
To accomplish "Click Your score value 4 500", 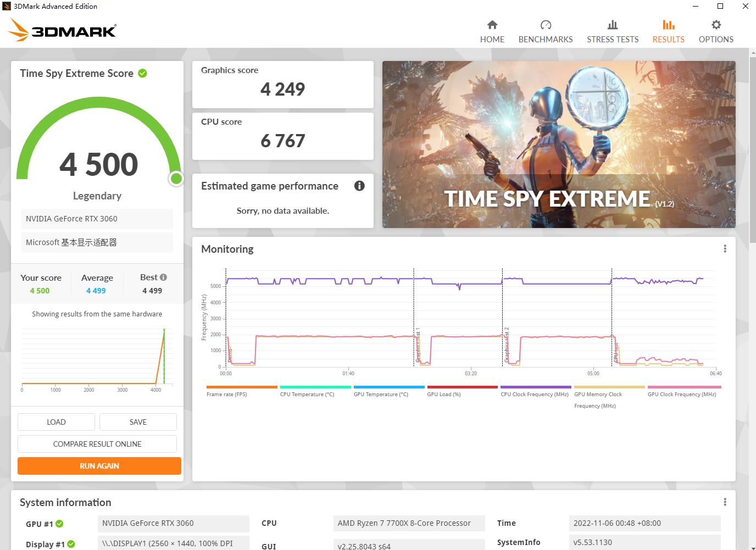I will point(40,291).
